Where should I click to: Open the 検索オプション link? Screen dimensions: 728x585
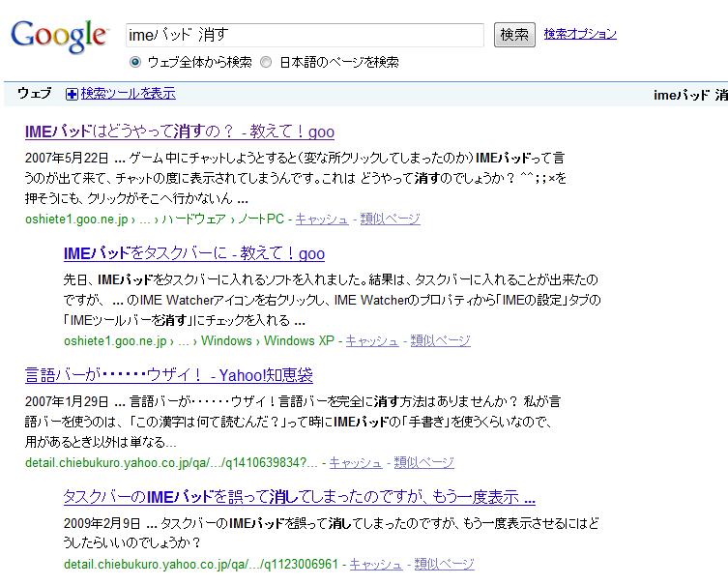tap(580, 34)
